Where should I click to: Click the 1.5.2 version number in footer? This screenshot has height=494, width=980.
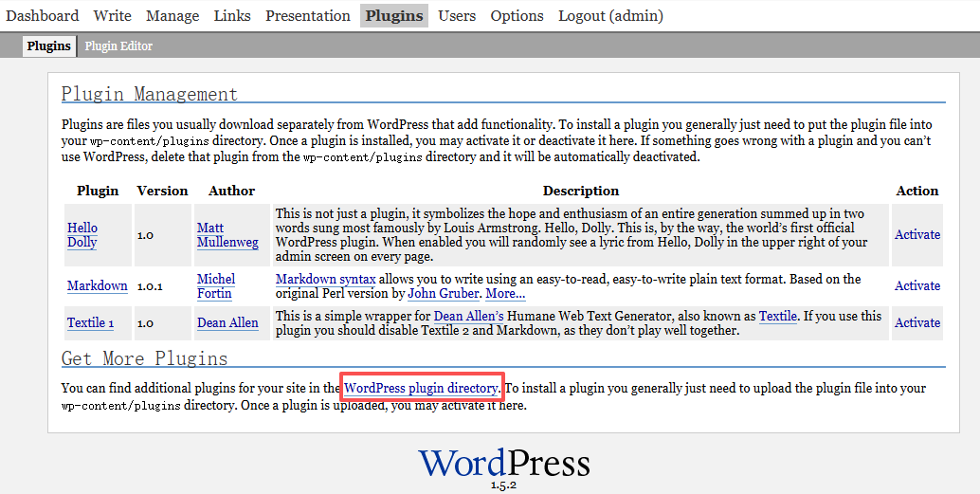pos(504,485)
